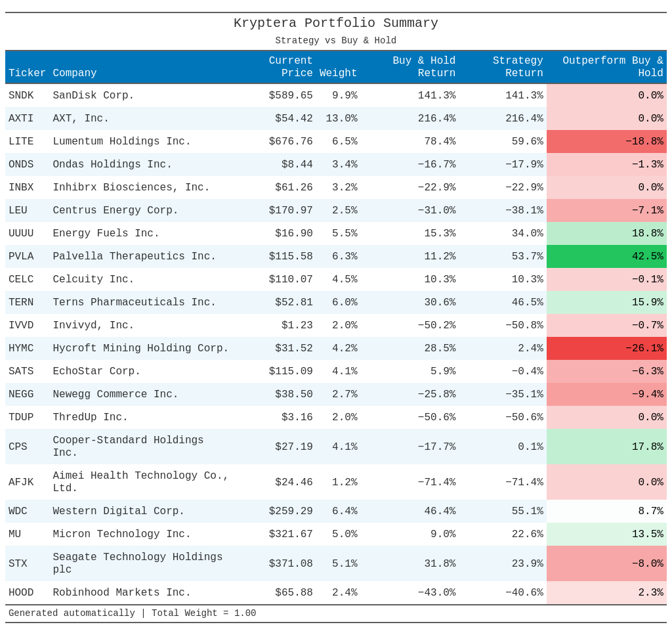Click HYMC's 28.5% Buy & Hold return

[x=440, y=348]
